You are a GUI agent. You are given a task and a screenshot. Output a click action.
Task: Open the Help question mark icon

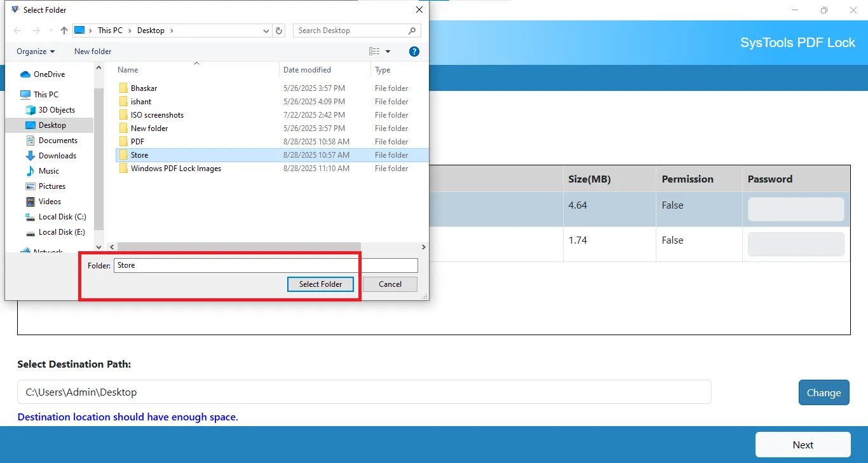coord(414,52)
